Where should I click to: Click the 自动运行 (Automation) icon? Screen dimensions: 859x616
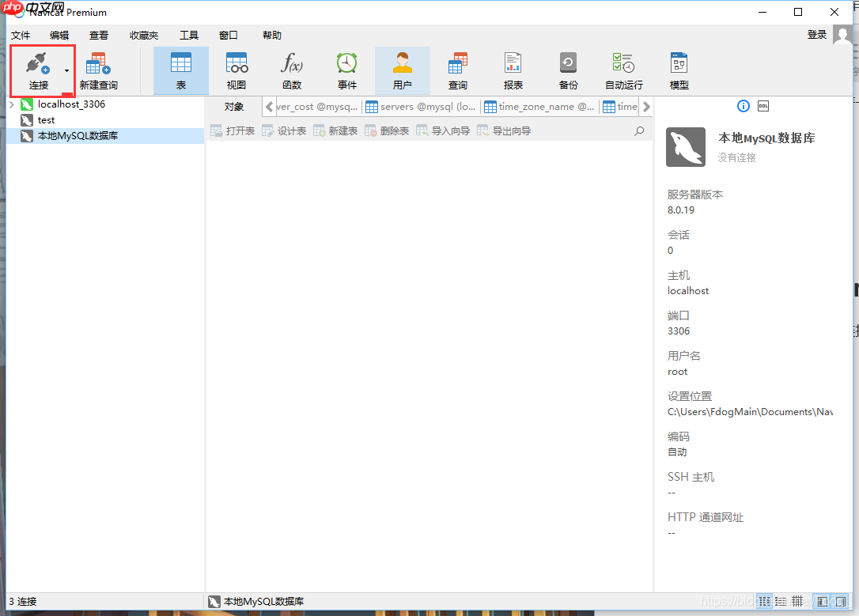(x=623, y=70)
